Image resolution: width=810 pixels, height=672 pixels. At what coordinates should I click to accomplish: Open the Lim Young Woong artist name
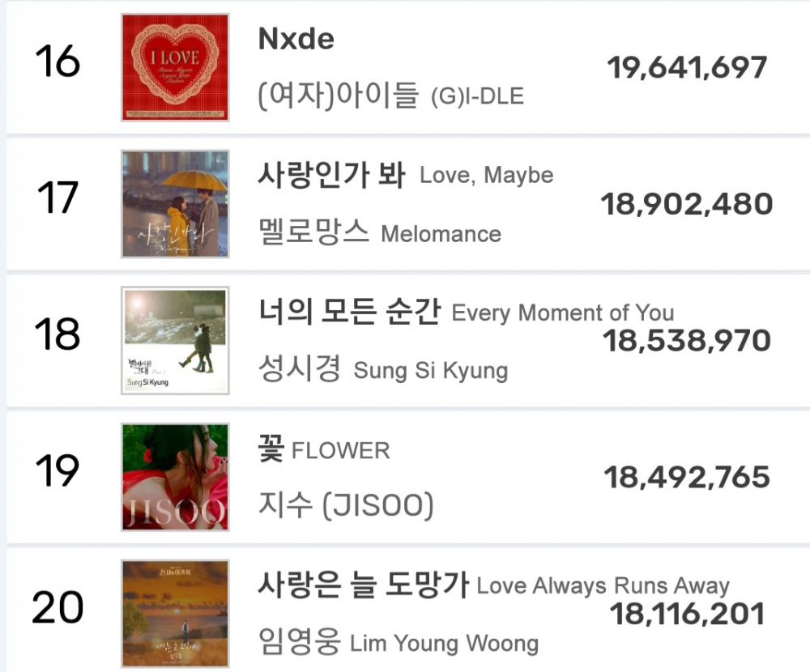399,642
